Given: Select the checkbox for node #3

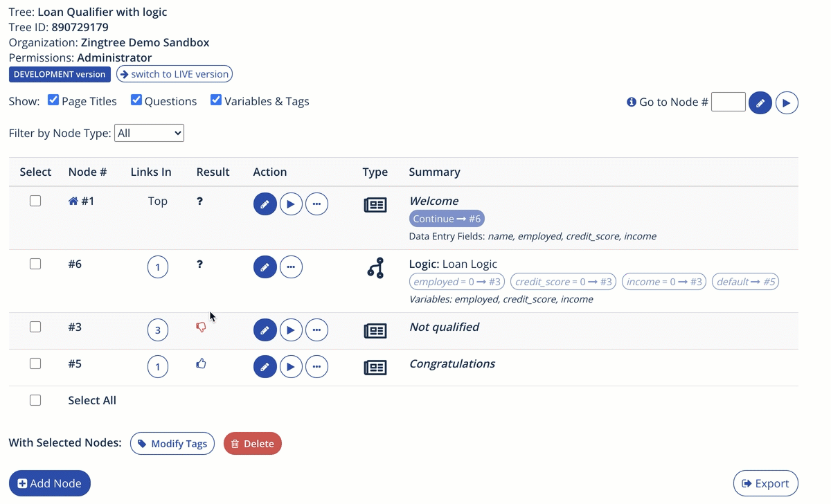Looking at the screenshot, I should click(35, 327).
